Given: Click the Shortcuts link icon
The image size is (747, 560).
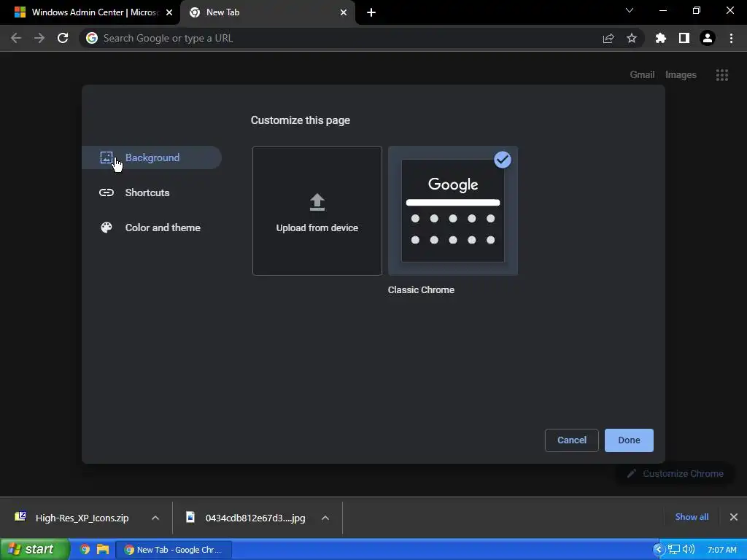Looking at the screenshot, I should [107, 192].
